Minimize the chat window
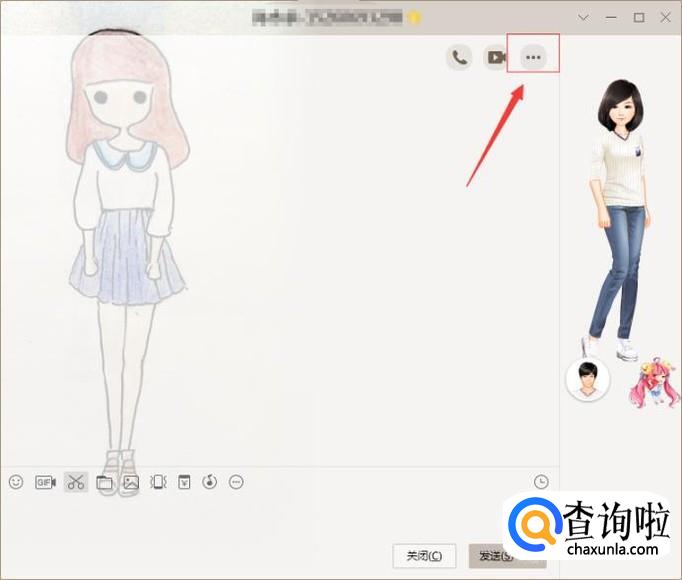This screenshot has height=580, width=682. pyautogui.click(x=612, y=18)
